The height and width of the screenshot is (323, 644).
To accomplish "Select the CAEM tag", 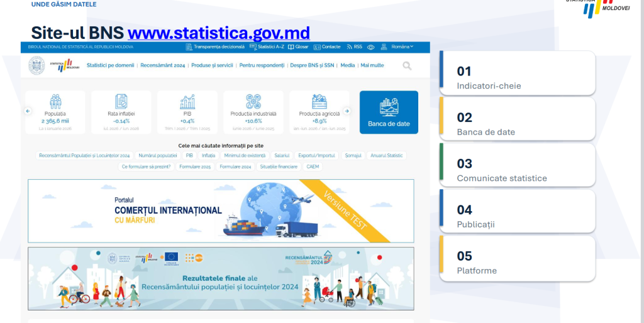I will (x=313, y=167).
